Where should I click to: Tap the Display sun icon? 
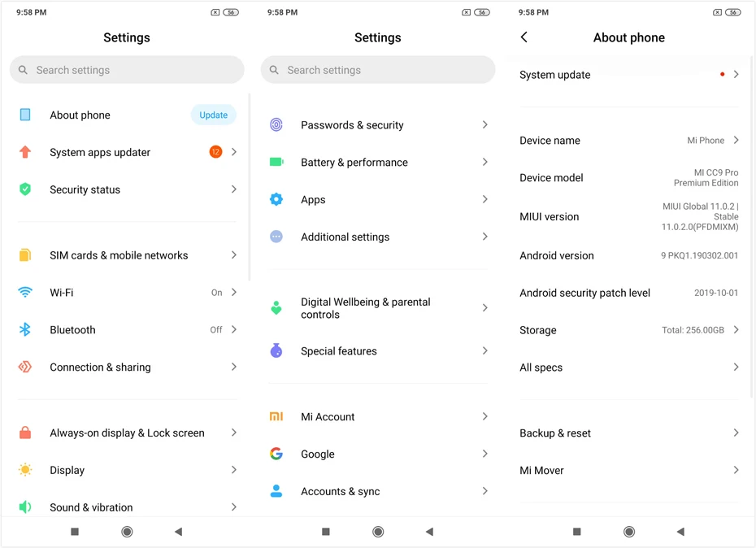click(25, 469)
